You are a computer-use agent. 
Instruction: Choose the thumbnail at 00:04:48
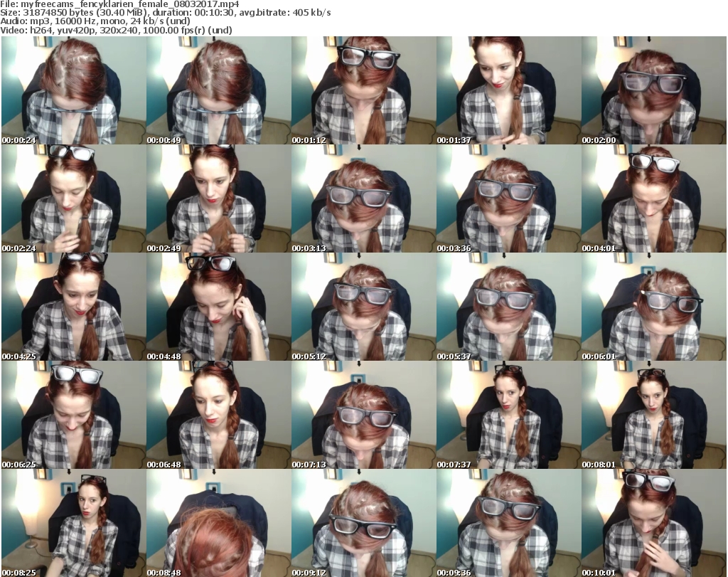tap(219, 307)
